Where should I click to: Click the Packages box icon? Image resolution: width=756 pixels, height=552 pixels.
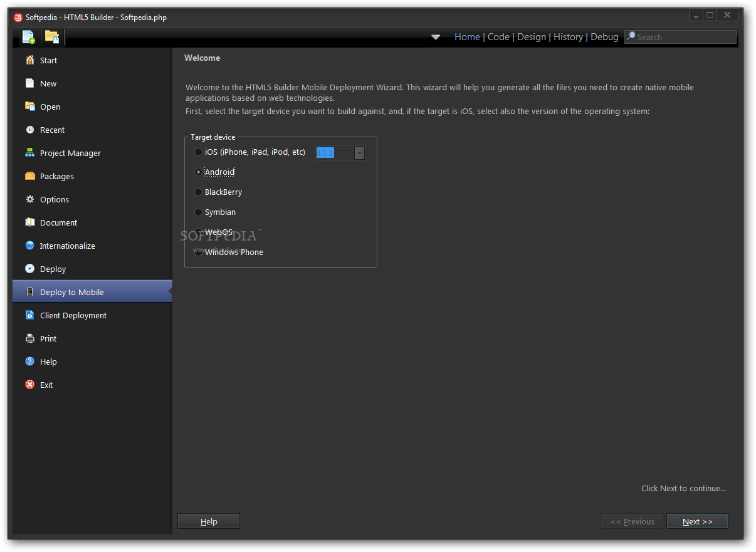pos(29,176)
